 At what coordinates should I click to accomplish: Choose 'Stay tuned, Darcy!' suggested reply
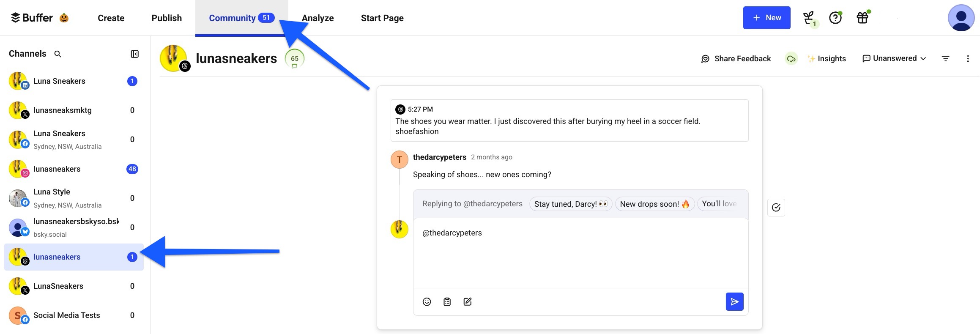571,204
